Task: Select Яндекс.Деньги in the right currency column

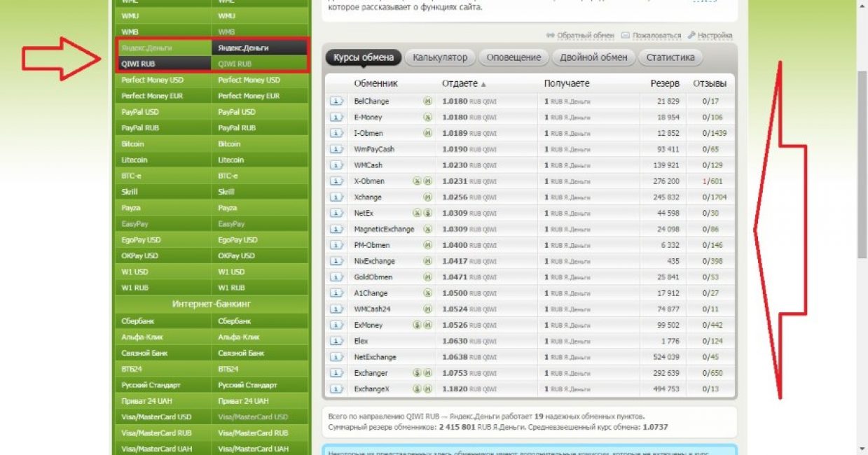Action: click(x=260, y=48)
